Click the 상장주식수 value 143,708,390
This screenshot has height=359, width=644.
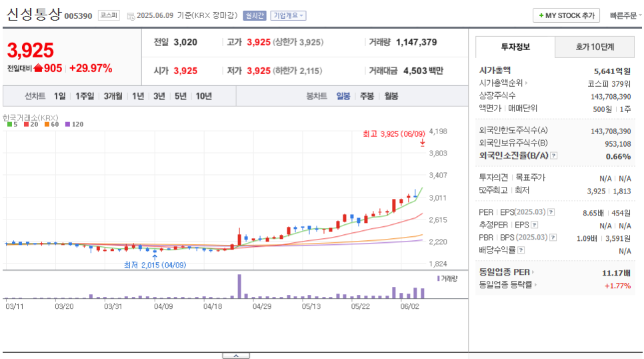click(x=611, y=97)
